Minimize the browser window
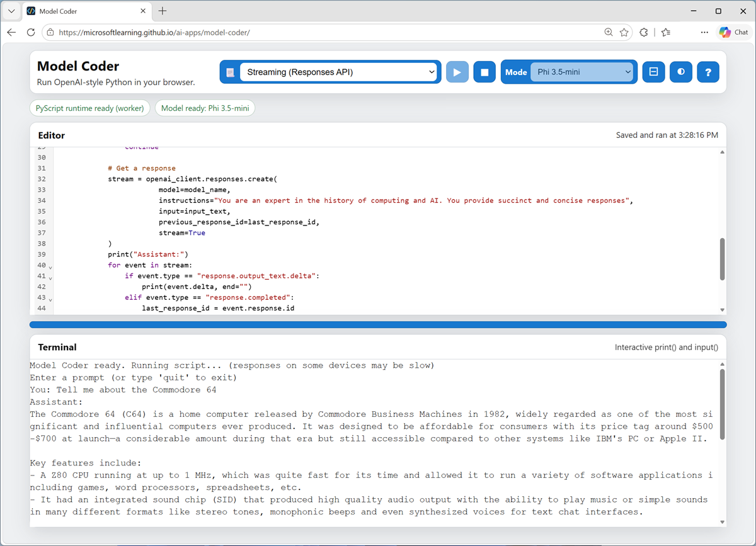This screenshot has width=756, height=546. (694, 11)
